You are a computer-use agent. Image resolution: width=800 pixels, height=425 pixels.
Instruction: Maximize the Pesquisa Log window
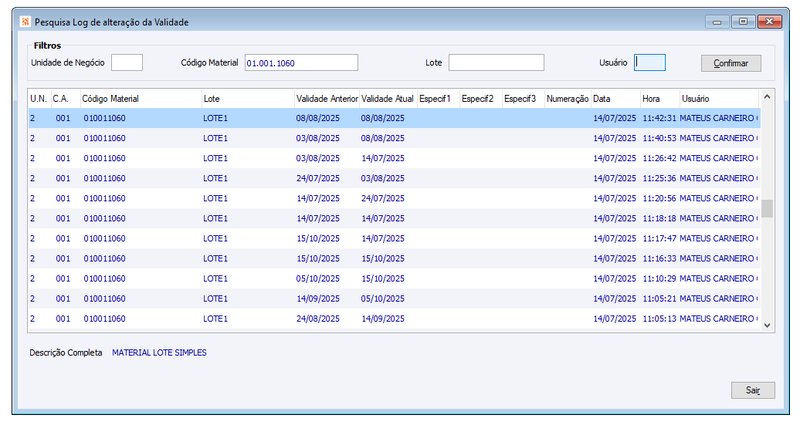[x=743, y=21]
